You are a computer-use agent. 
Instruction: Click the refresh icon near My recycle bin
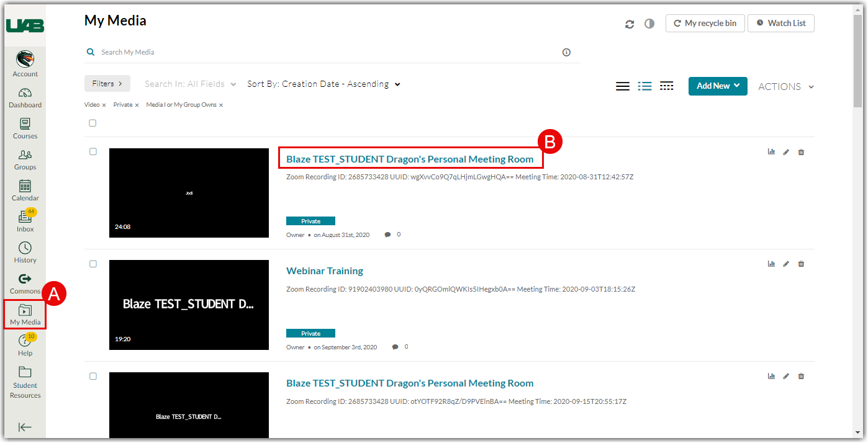[630, 24]
